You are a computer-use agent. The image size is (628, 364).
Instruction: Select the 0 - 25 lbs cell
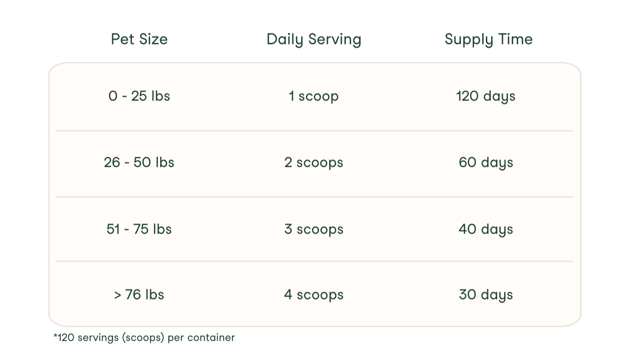[139, 96]
